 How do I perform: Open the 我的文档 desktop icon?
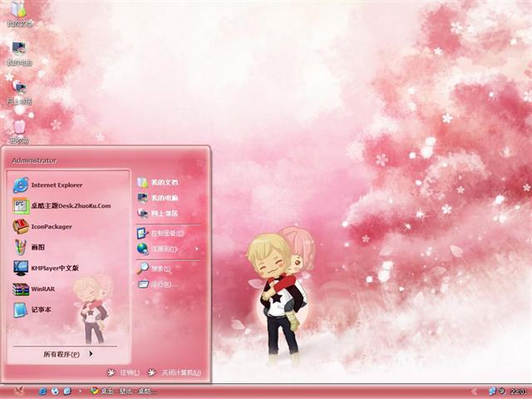point(19,13)
